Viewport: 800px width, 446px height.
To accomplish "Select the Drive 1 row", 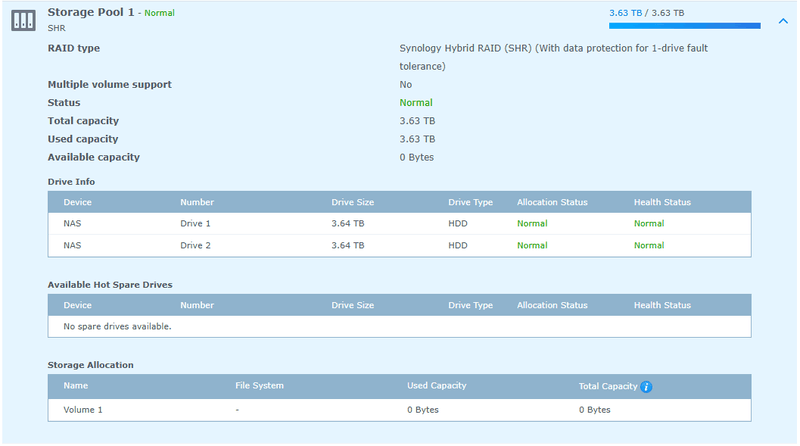I will [399, 224].
